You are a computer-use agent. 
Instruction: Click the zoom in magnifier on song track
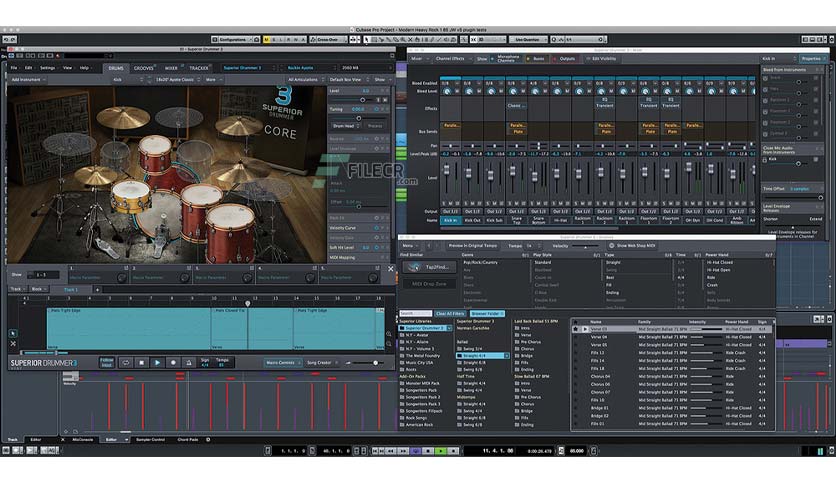[x=389, y=334]
